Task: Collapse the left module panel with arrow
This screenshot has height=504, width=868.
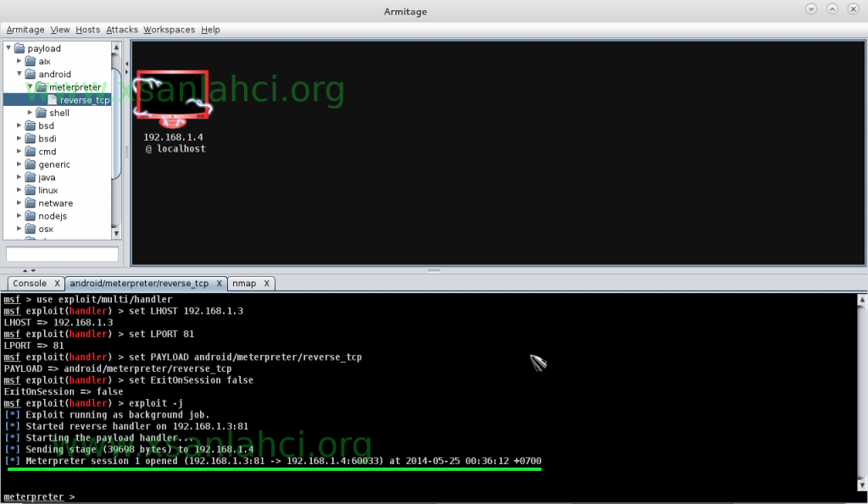Action: click(x=127, y=64)
